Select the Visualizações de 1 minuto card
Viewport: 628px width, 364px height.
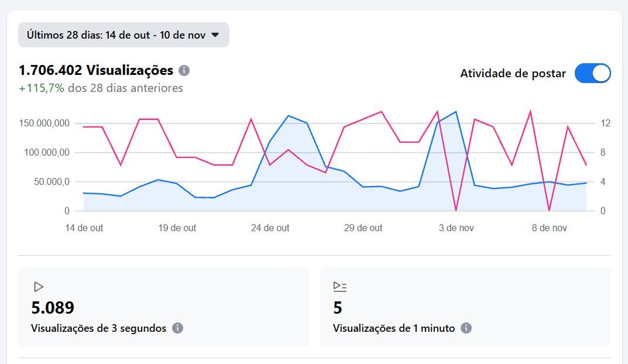[x=465, y=307]
